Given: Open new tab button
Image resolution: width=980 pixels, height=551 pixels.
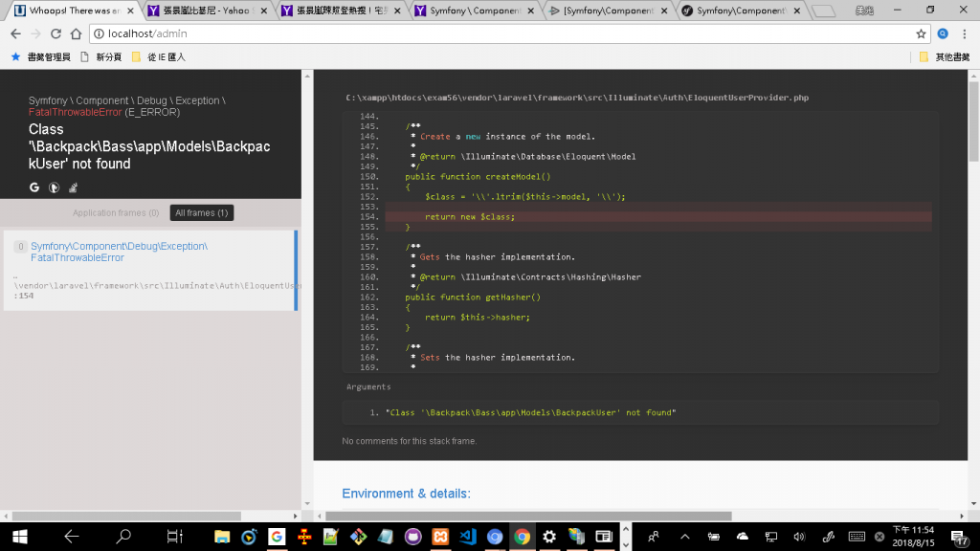Looking at the screenshot, I should pyautogui.click(x=824, y=11).
